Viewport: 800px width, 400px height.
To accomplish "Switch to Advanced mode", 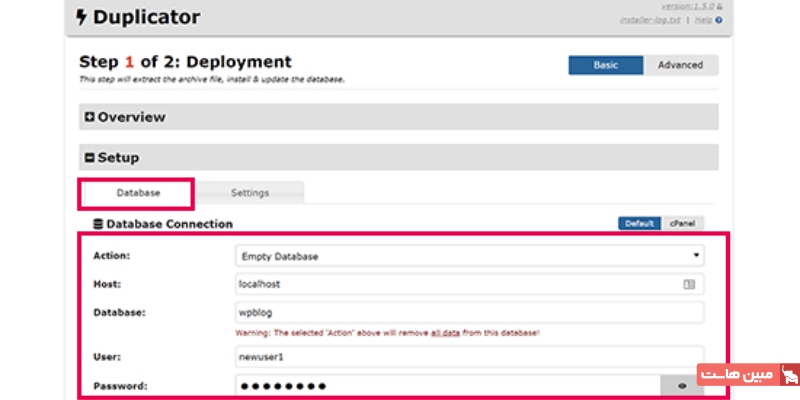I will [680, 65].
